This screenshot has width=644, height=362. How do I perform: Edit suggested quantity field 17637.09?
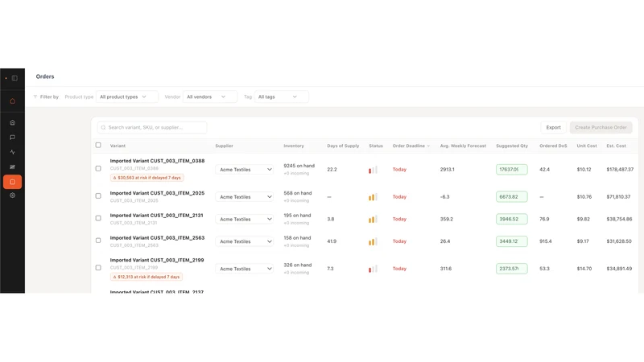[x=512, y=170]
